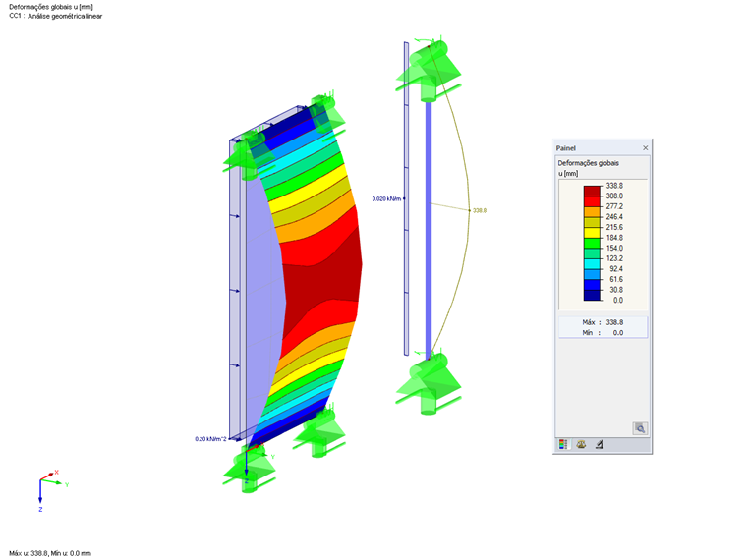Image resolution: width=747 pixels, height=560 pixels.
Task: Select the bottom-right support of the plate
Action: [x=320, y=431]
